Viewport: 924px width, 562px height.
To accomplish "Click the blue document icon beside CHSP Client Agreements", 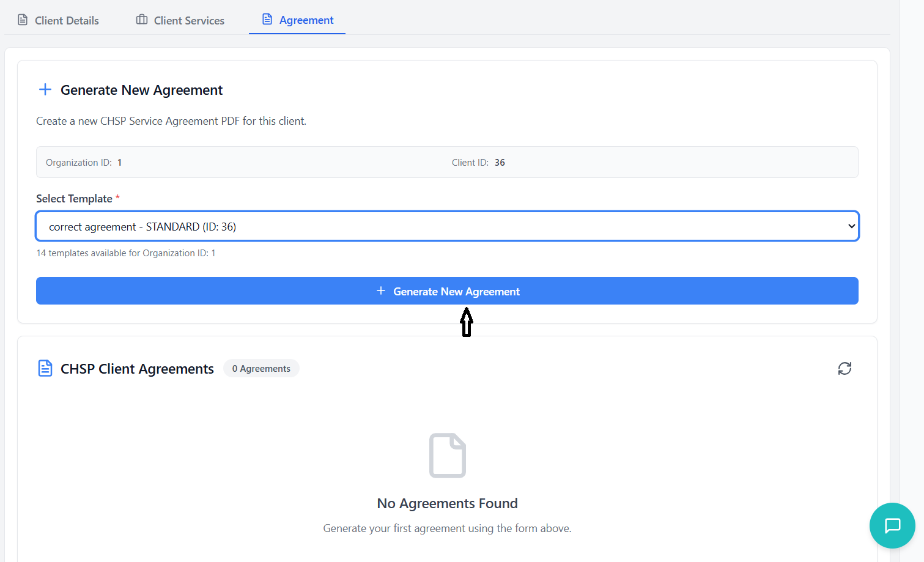I will 45,368.
